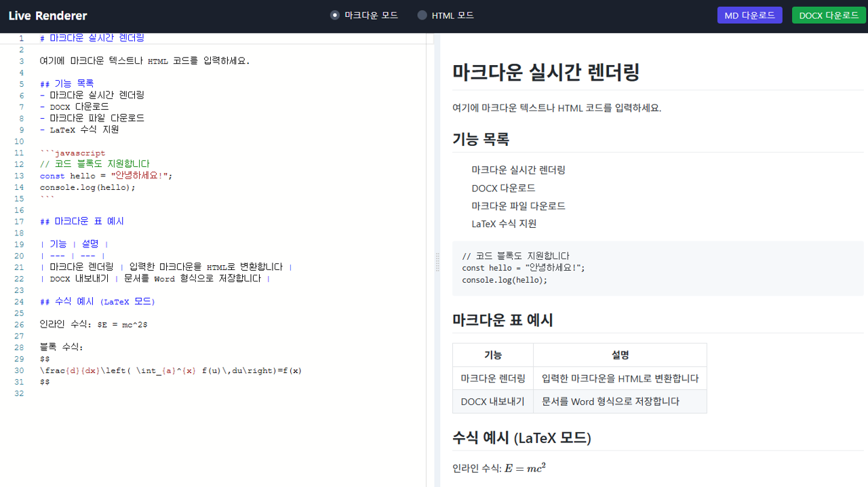Click the '## 기능 목록' line in editor

pos(66,84)
